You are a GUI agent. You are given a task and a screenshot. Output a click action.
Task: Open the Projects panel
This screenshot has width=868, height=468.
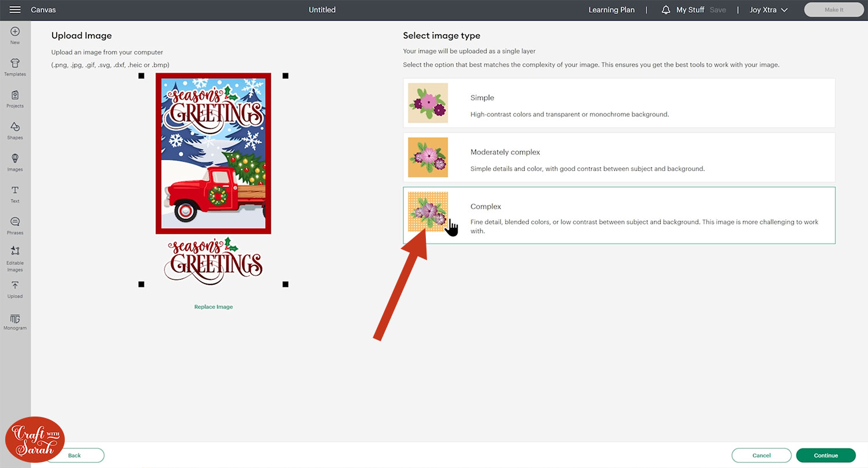click(15, 99)
